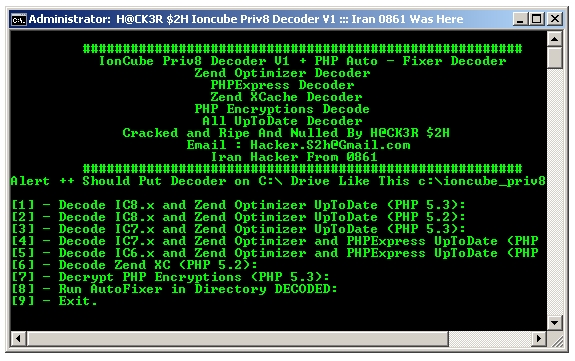This screenshot has height=361, width=575.
Task: Click option [9] Exit line
Action: (54, 302)
